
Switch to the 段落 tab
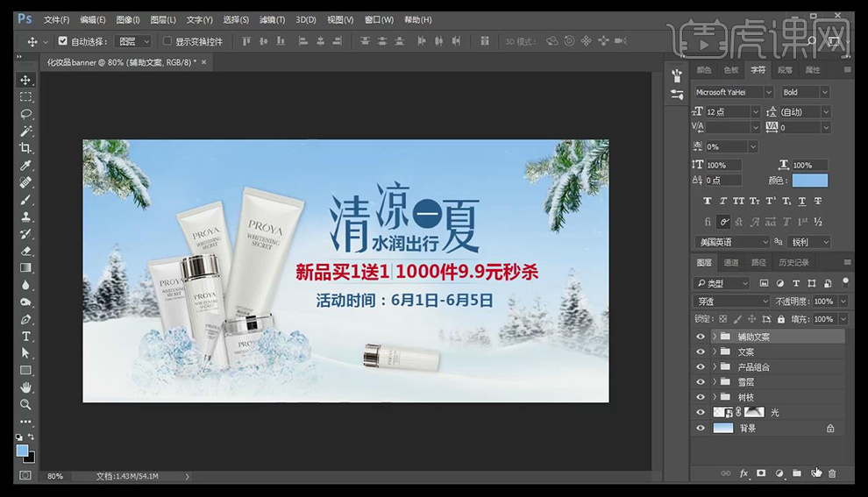coord(785,70)
